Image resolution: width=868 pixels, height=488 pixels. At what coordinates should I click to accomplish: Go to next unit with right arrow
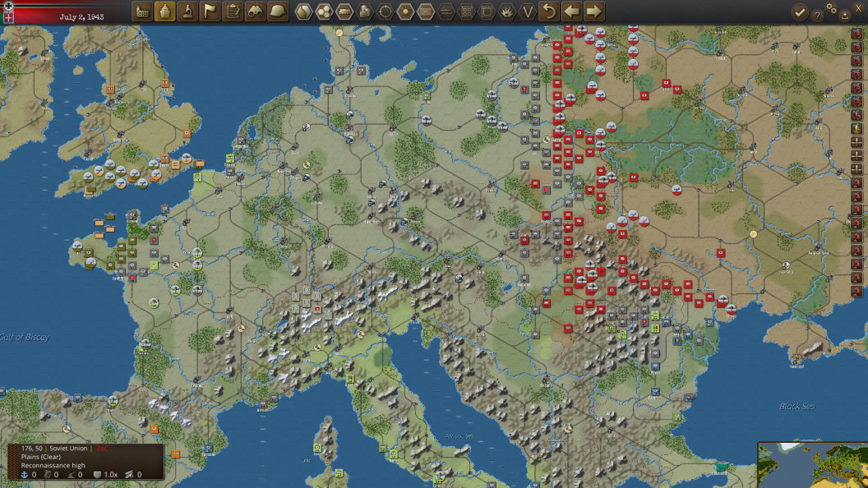tap(593, 11)
